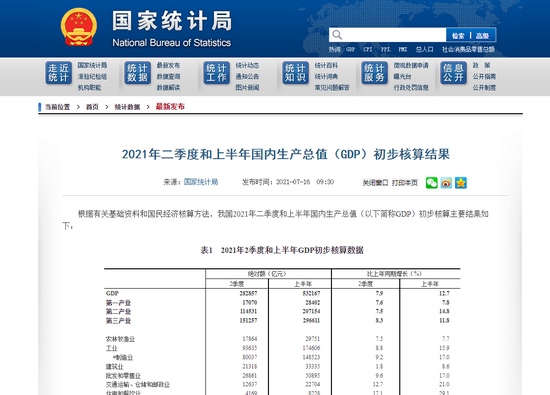Click the 比上年同期增长（%） column header

click(x=395, y=274)
